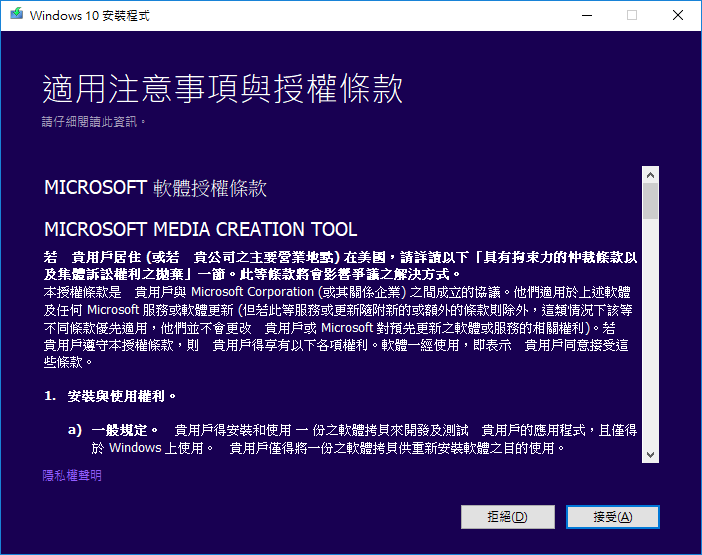Accept the license terms with 接受(A)
The image size is (702, 555).
pos(612,517)
